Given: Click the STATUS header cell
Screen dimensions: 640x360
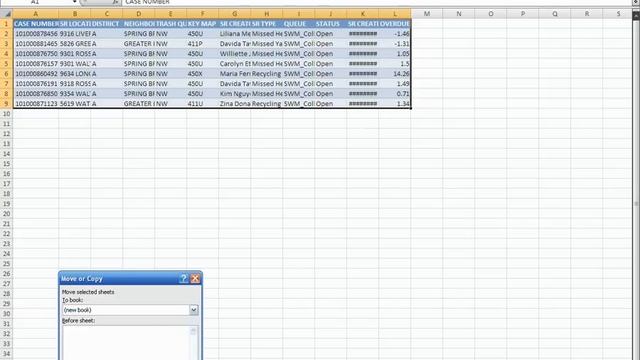Looking at the screenshot, I should pos(331,24).
